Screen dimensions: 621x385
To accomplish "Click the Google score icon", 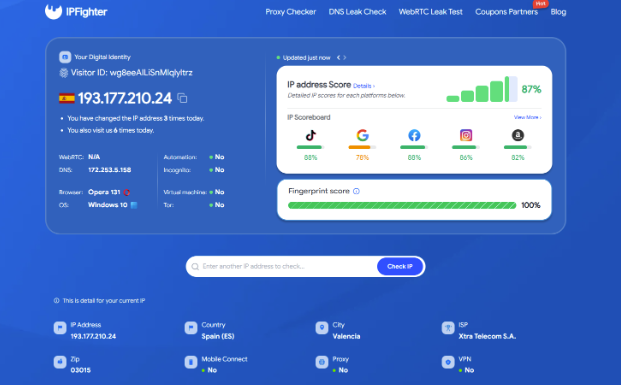I will (x=362, y=135).
